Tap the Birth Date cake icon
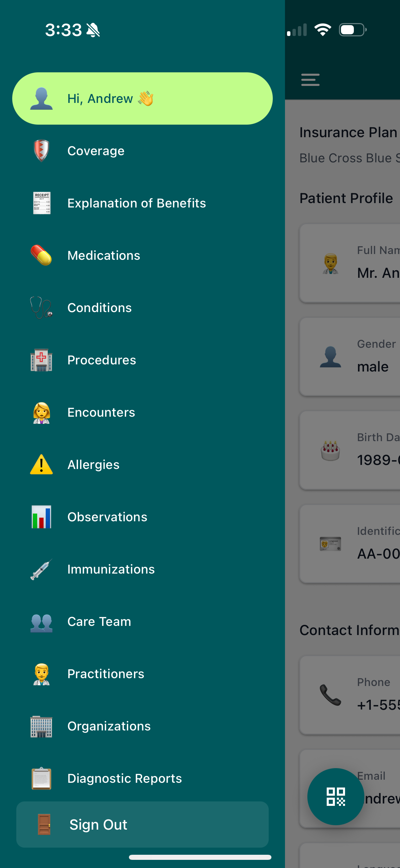 coord(330,451)
